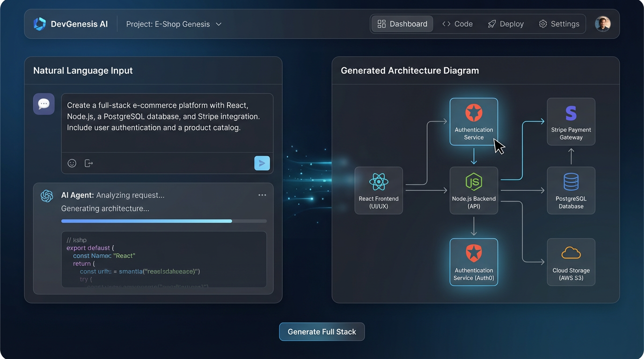Click the Node.js Backend icon

click(x=474, y=182)
